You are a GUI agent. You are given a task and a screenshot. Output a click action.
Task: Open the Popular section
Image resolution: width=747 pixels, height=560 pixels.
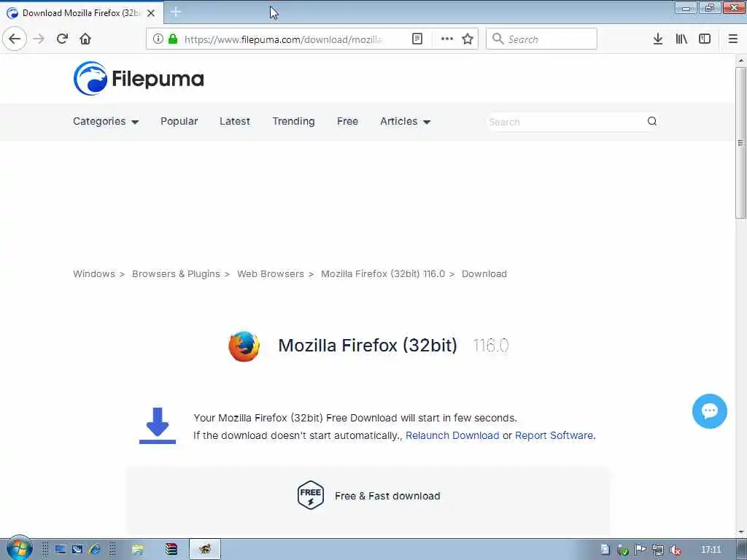[x=179, y=122]
